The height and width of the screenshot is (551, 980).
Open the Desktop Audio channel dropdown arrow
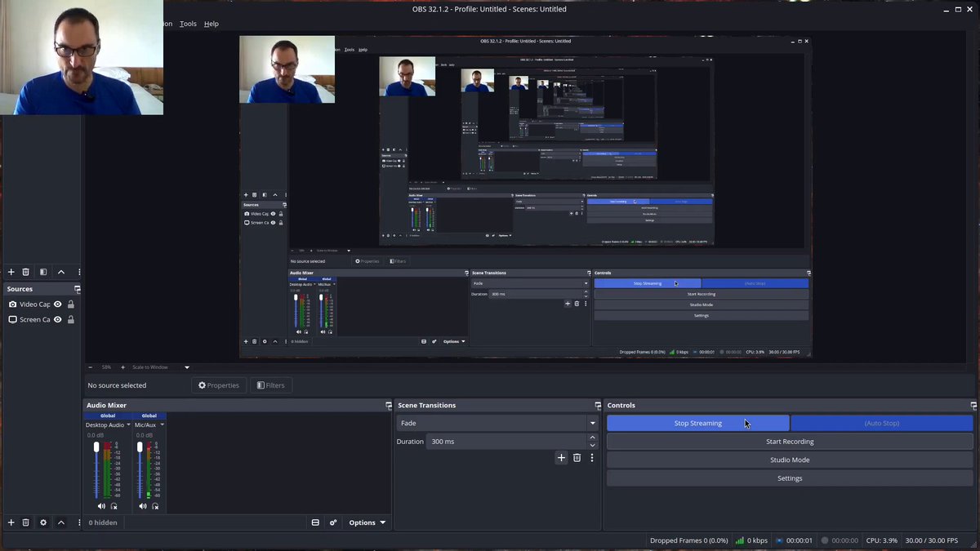(127, 425)
